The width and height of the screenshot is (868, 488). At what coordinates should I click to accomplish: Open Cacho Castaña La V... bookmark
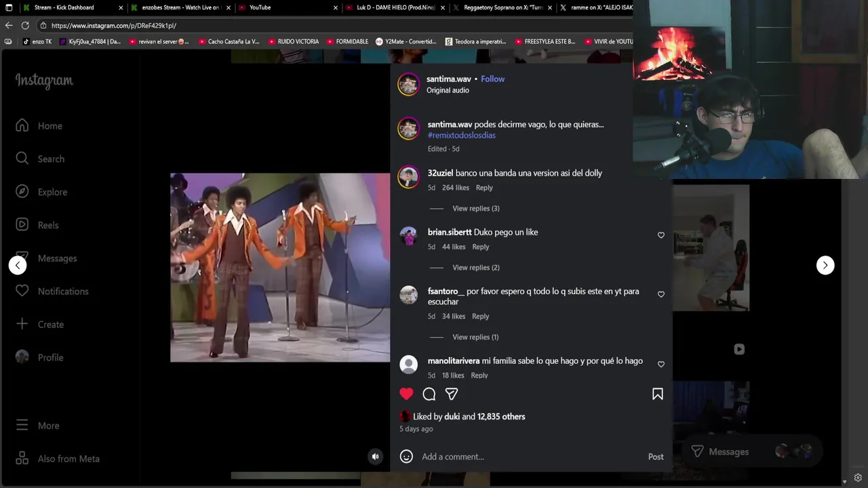(229, 41)
